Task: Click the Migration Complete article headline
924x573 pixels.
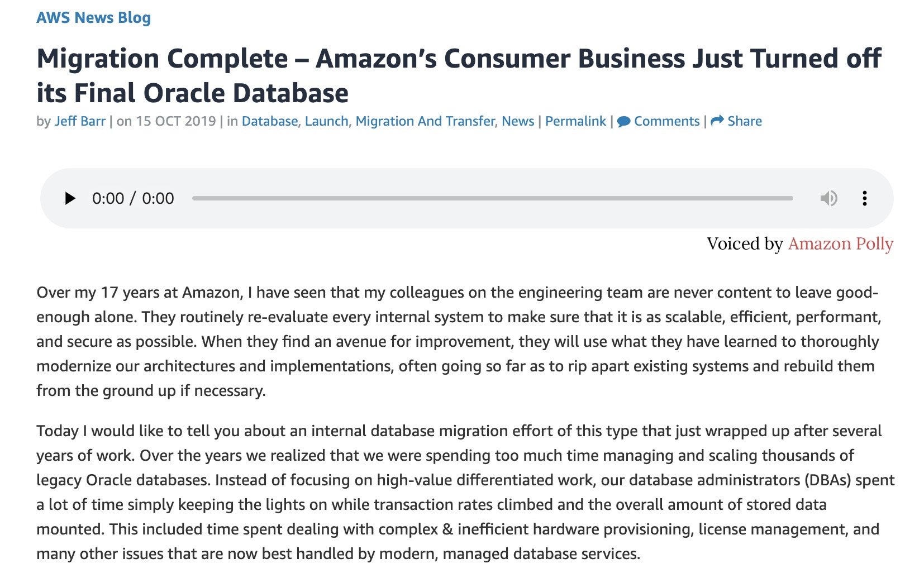Action: pyautogui.click(x=459, y=75)
